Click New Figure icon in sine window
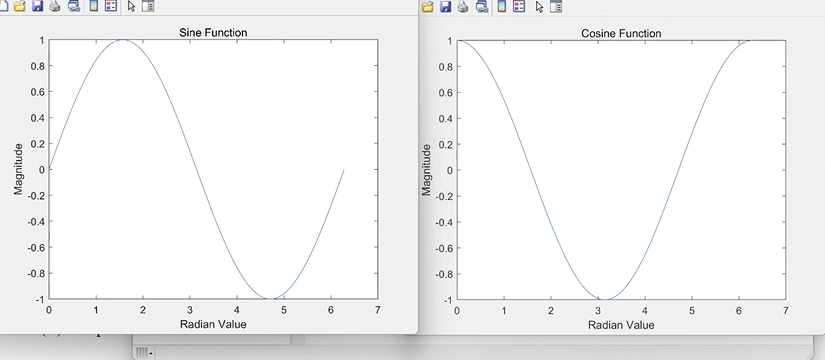Image resolution: width=825 pixels, height=360 pixels. coord(5,6)
